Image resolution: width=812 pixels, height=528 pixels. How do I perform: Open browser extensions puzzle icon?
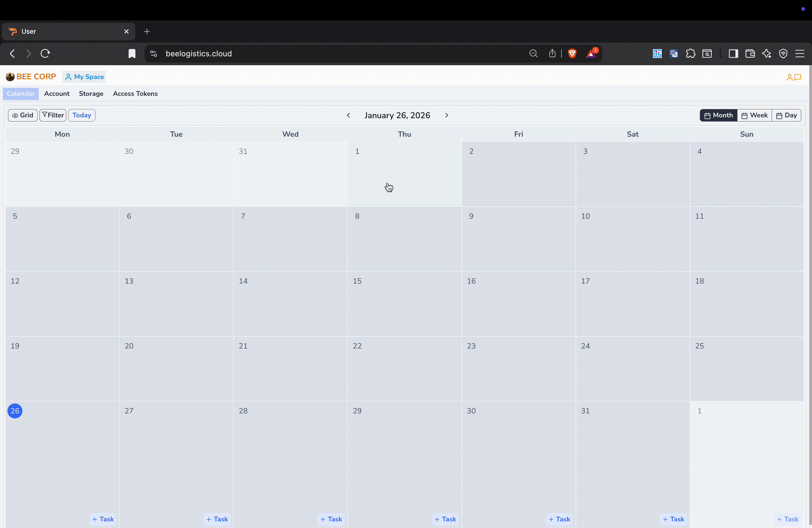click(x=690, y=54)
